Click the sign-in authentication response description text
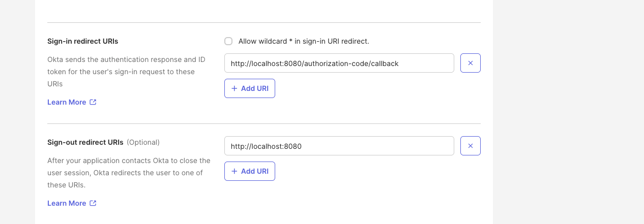This screenshot has width=644, height=224. coord(126,72)
